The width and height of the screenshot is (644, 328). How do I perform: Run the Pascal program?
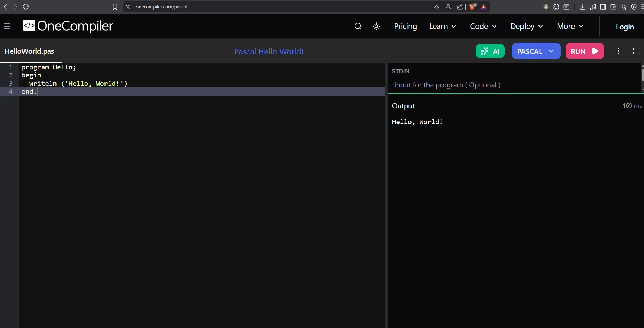(584, 51)
